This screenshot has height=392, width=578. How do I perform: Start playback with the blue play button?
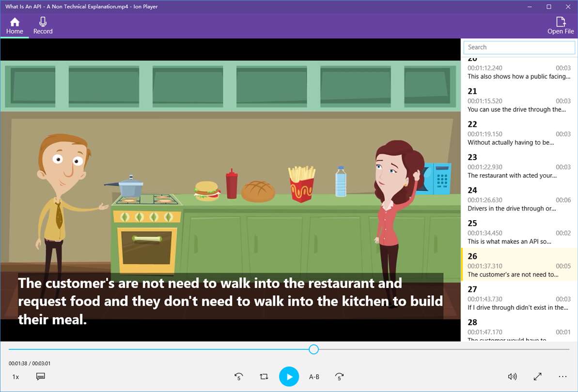[x=289, y=377]
